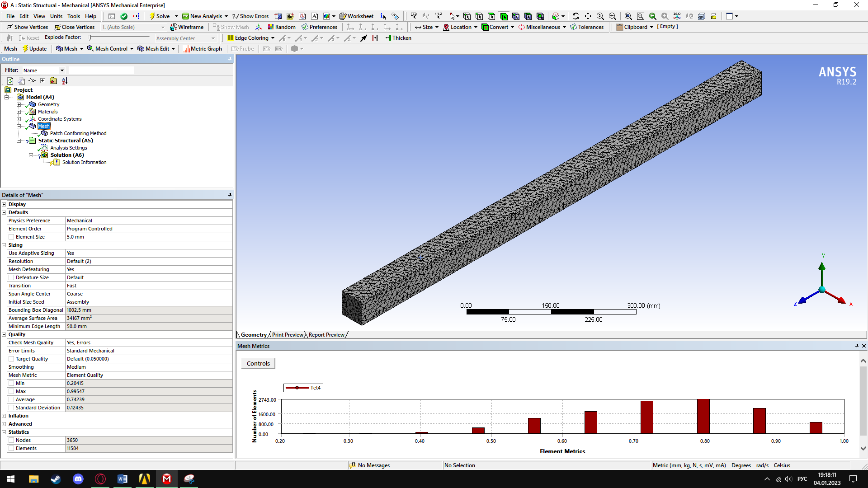The width and height of the screenshot is (868, 488).
Task: Set the ISO view orientation
Action: [x=677, y=16]
